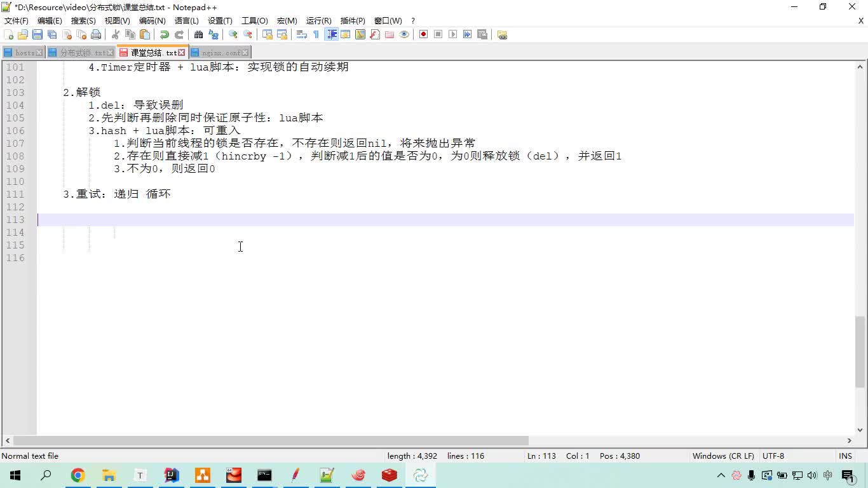This screenshot has width=868, height=488.
Task: Paste clipboard using the toolbar Paste icon
Action: click(x=145, y=34)
